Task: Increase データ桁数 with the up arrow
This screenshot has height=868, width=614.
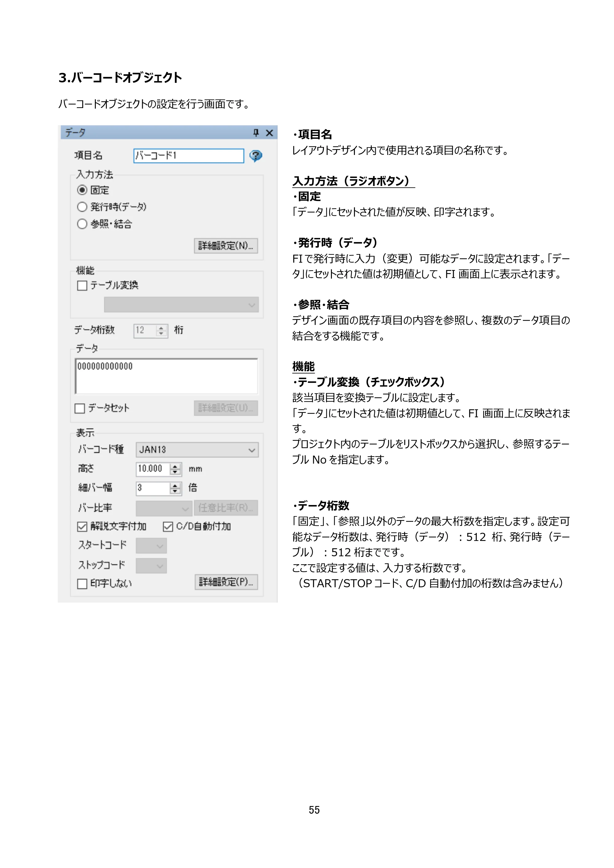Action: 161,328
